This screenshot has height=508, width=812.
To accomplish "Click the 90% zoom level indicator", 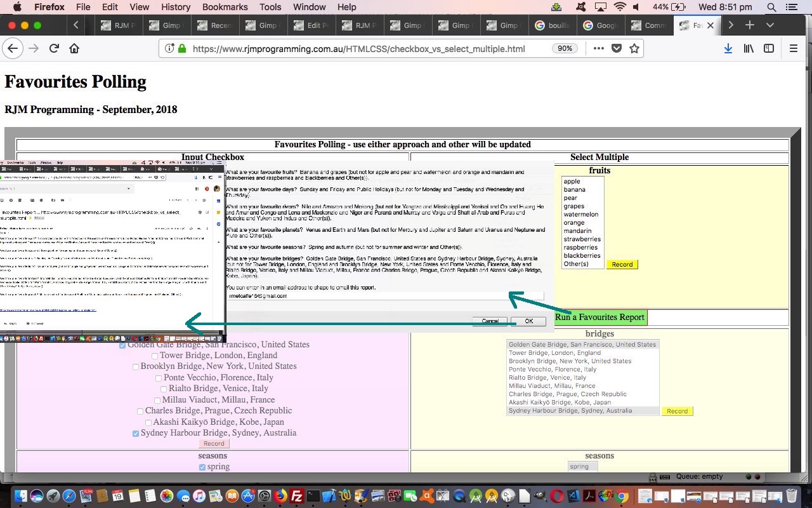I will coord(565,48).
